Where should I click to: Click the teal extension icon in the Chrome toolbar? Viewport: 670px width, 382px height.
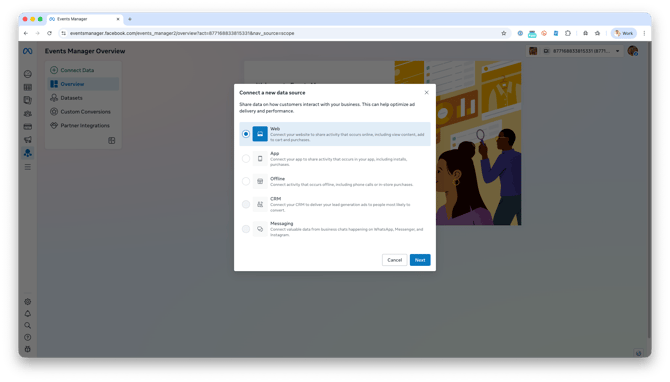coord(532,33)
